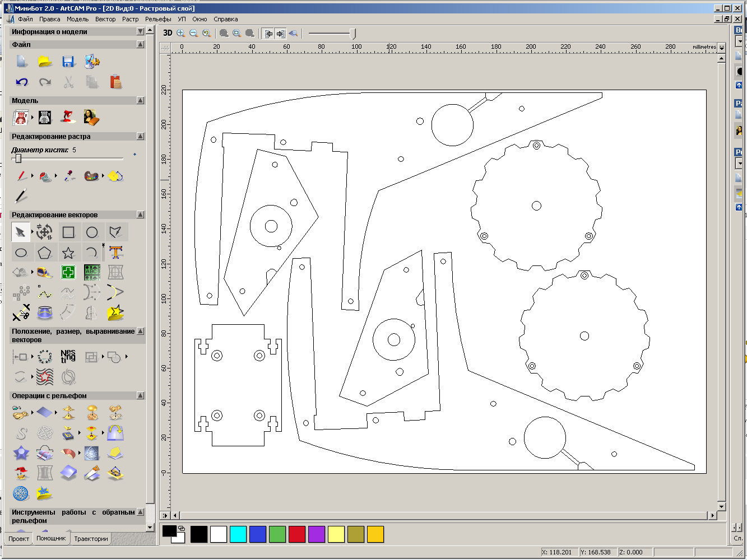The image size is (747, 560).
Task: Choose the star shape vector tool
Action: point(68,253)
